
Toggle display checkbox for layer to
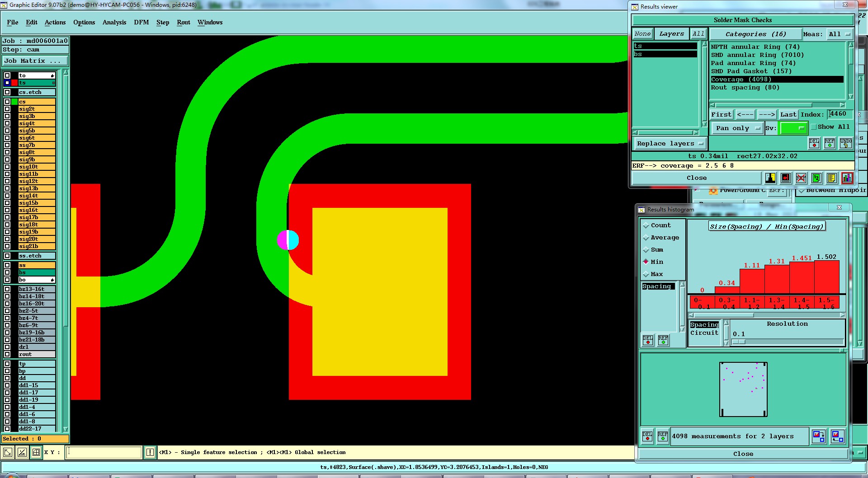coord(7,75)
